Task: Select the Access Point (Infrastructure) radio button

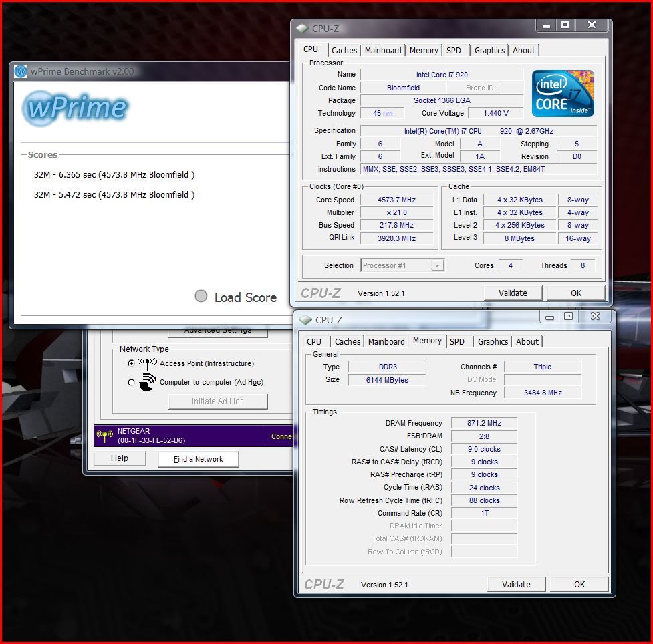Action: pos(130,364)
